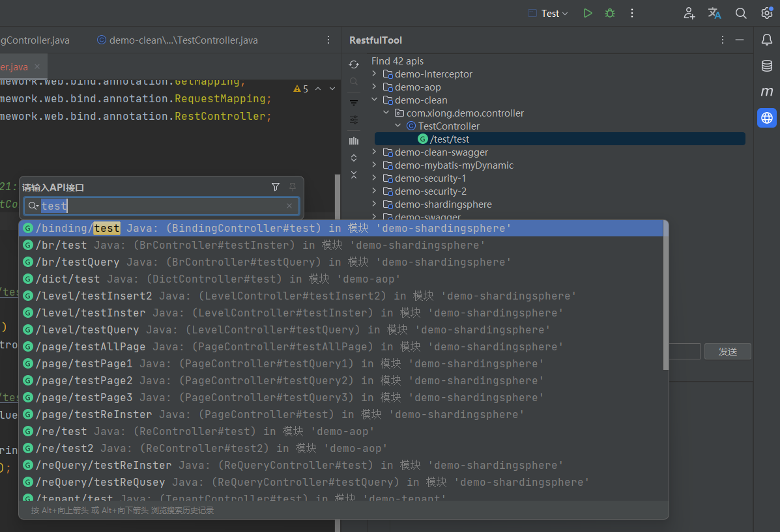Click the API search input field

[x=163, y=206]
